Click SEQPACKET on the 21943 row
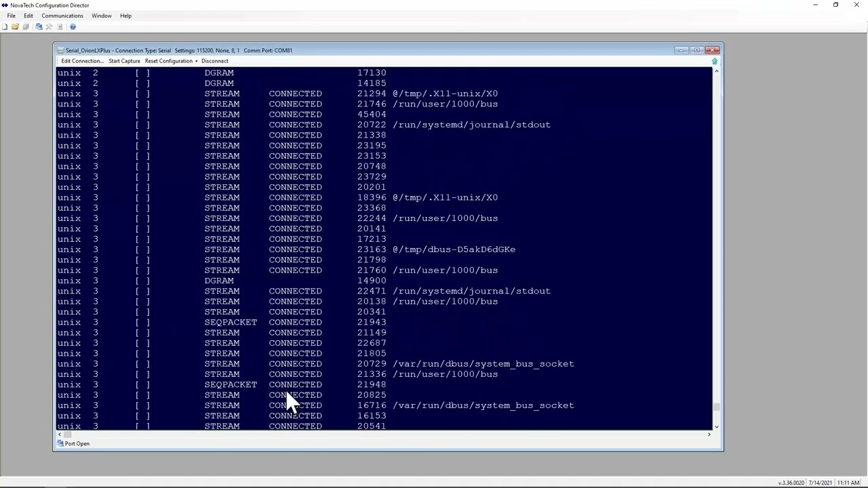Screen dimensions: 868x488 231,323
